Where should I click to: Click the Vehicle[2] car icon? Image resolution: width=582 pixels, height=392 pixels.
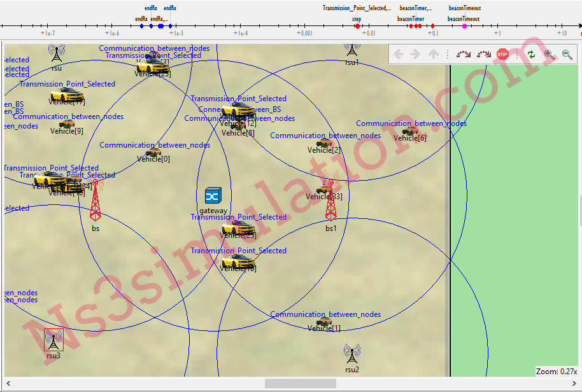[x=324, y=143]
